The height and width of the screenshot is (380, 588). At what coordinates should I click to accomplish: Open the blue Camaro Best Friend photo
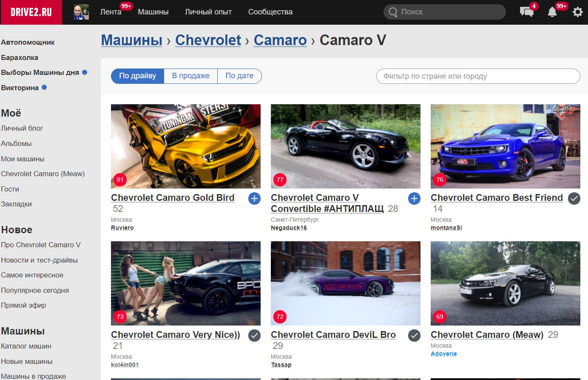tap(506, 146)
